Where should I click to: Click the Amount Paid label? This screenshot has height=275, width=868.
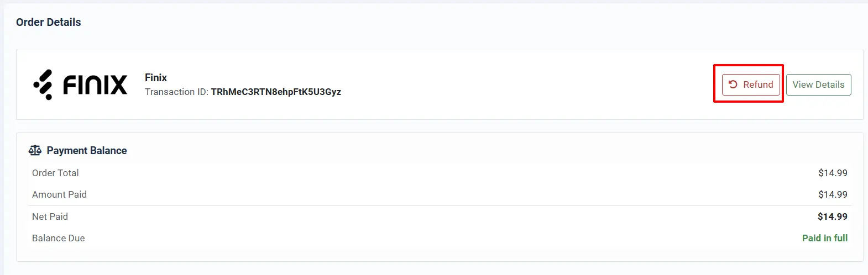pos(59,194)
